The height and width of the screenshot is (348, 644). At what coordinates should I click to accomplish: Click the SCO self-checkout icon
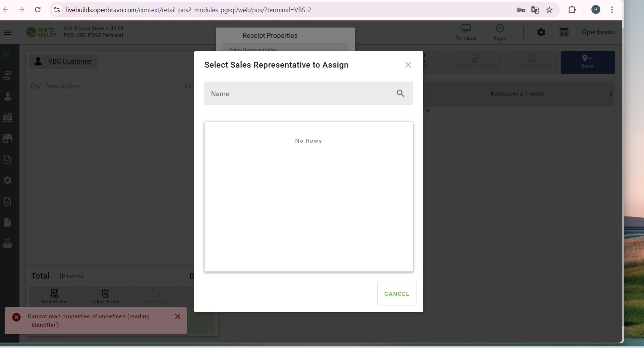pyautogui.click(x=564, y=32)
